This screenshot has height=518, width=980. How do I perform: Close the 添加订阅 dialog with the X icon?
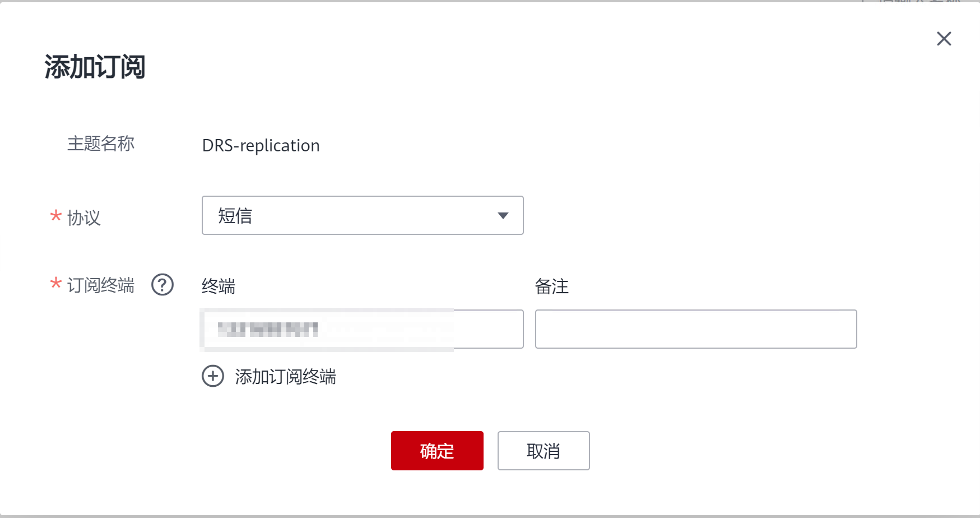point(944,39)
